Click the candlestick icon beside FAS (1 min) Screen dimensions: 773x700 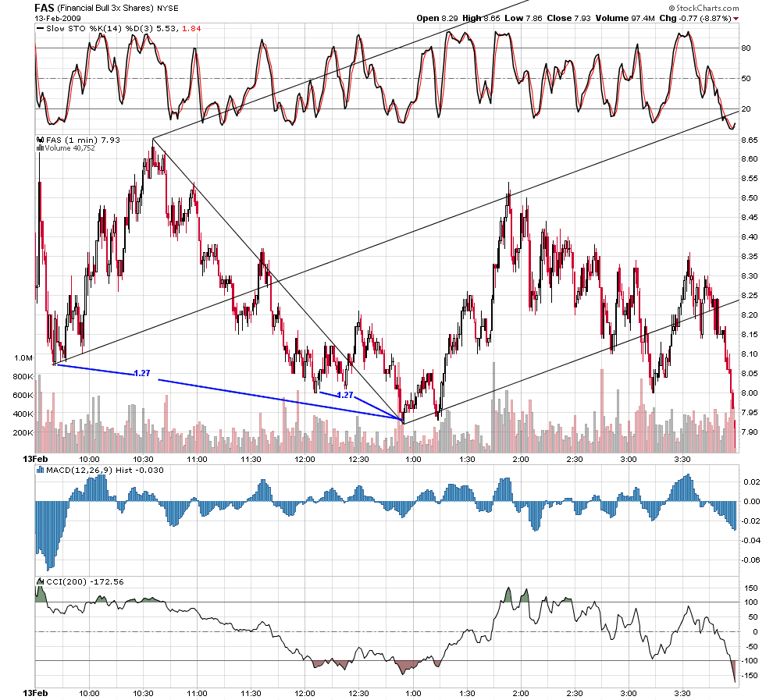41,140
